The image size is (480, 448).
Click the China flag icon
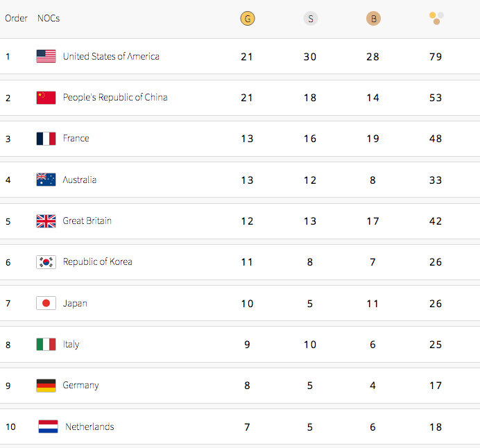pyautogui.click(x=46, y=98)
